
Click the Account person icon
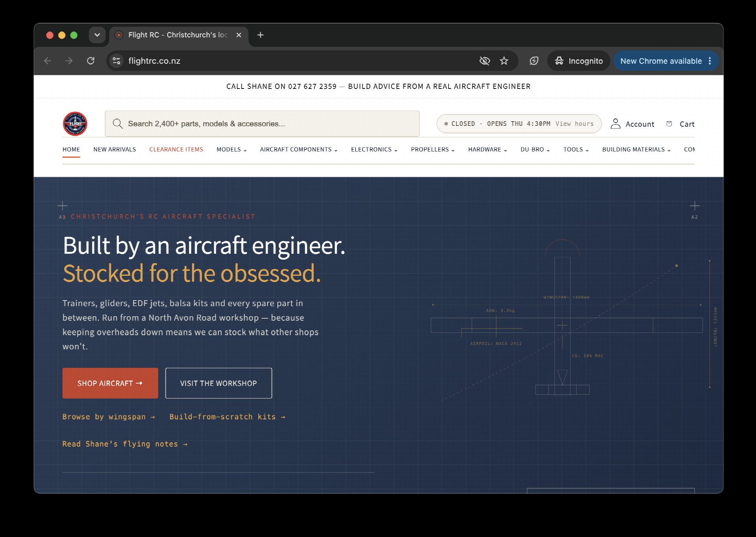coord(615,124)
